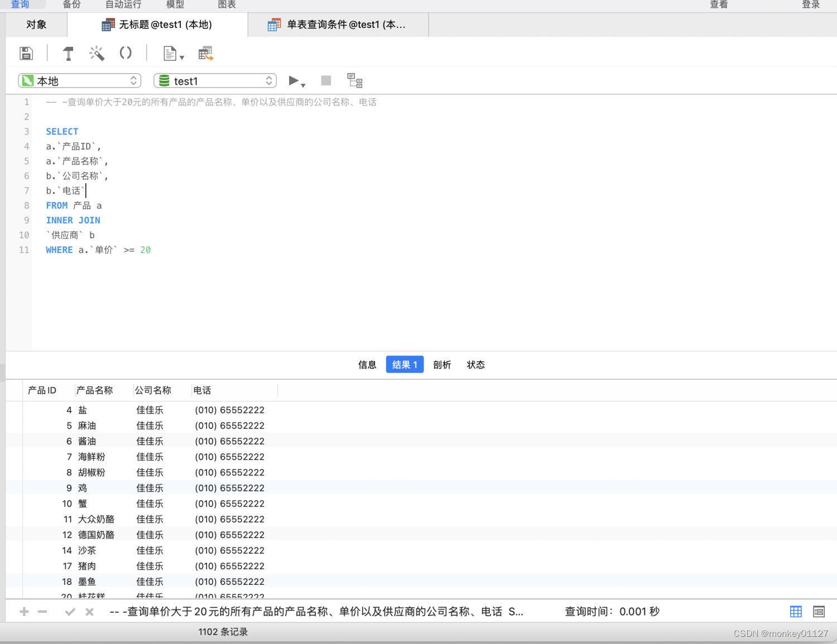Click the WHERE clause line in editor
The height and width of the screenshot is (644, 837).
click(x=98, y=250)
